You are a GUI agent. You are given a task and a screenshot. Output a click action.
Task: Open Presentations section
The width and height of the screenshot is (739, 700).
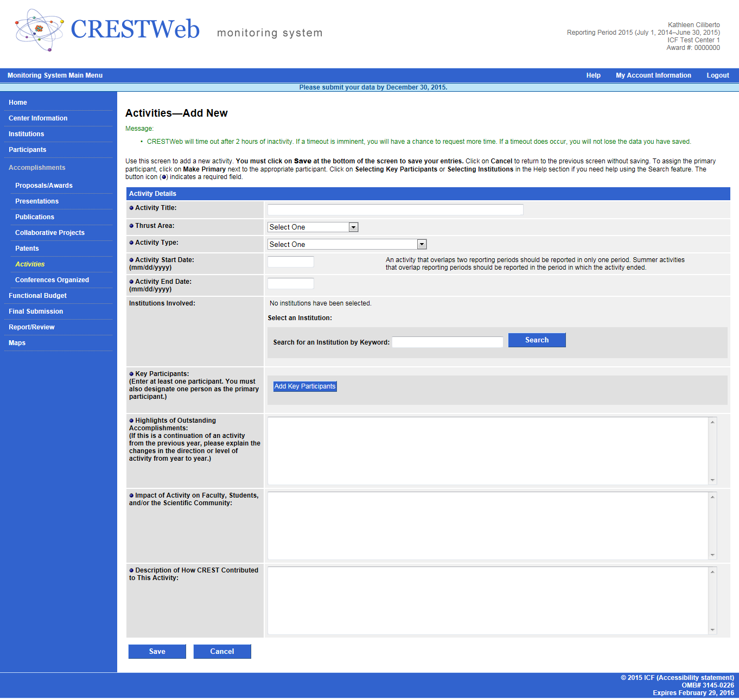(37, 201)
